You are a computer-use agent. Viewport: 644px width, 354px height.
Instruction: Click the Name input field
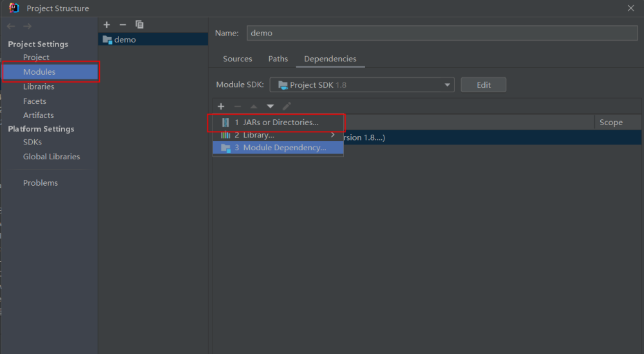point(442,33)
